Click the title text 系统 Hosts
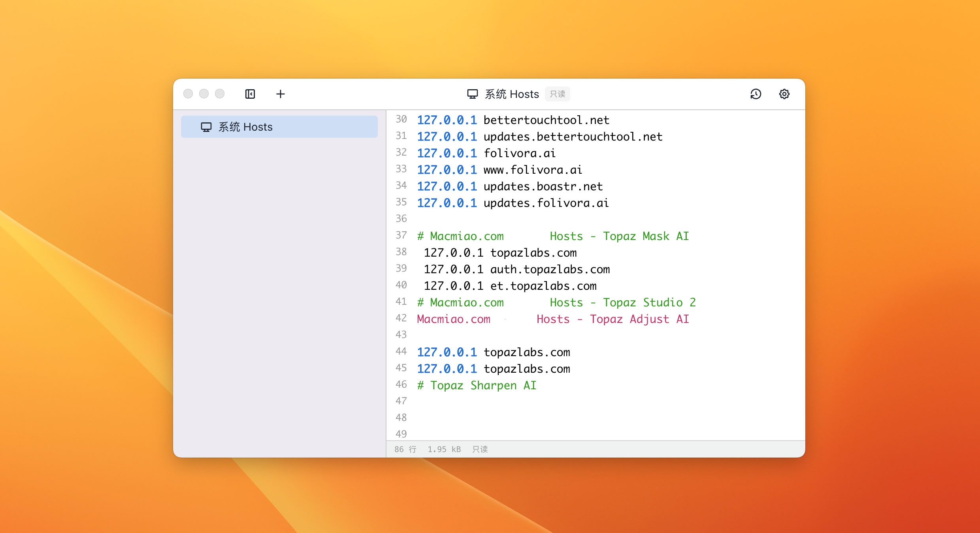Viewport: 980px width, 533px height. 512,94
